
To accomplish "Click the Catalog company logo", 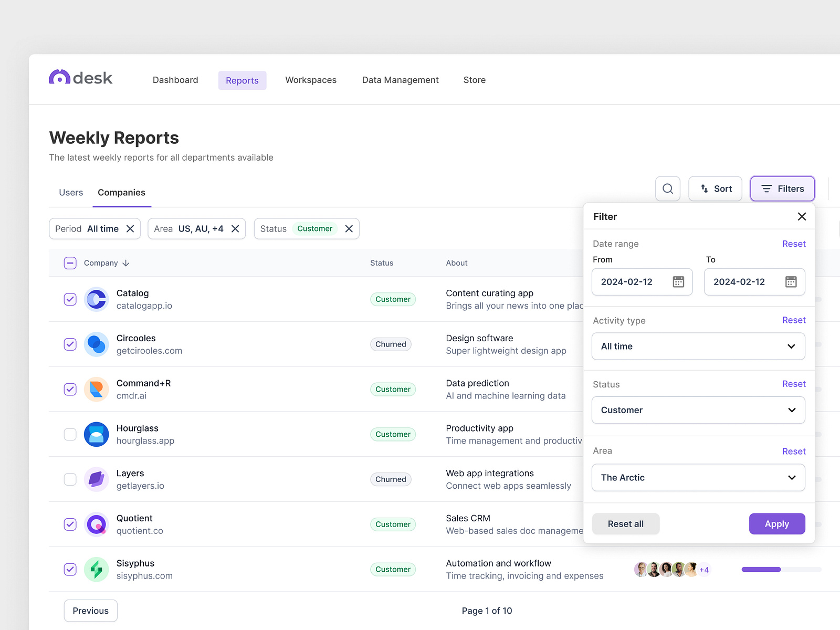I will click(x=97, y=299).
